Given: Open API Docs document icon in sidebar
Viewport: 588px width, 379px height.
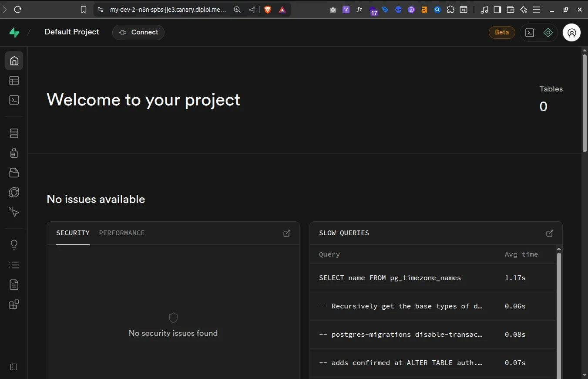Looking at the screenshot, I should pyautogui.click(x=14, y=284).
